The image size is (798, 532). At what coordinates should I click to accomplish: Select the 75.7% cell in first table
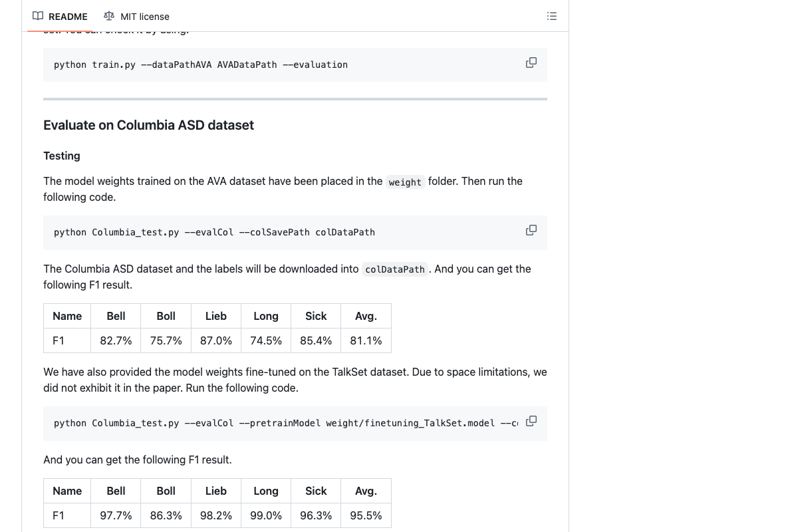(x=166, y=340)
